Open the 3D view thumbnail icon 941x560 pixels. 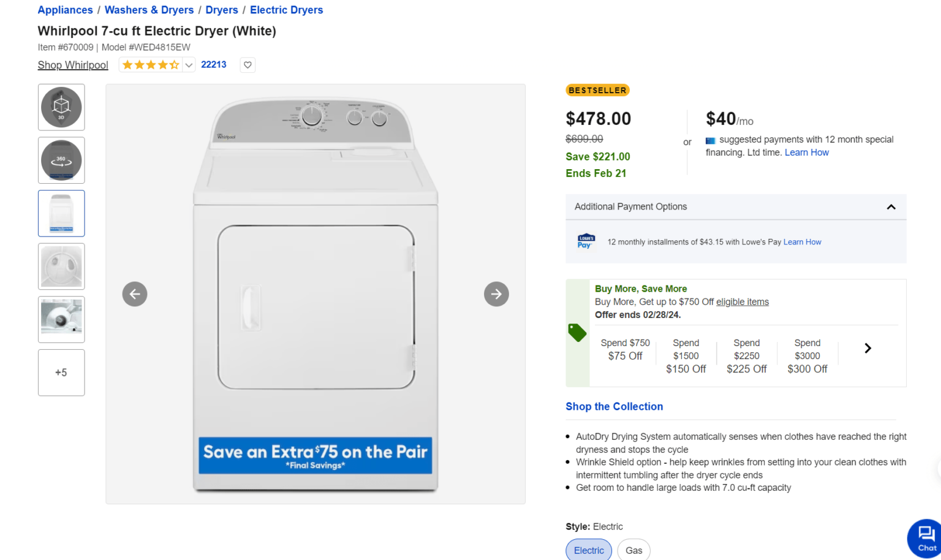coord(61,107)
